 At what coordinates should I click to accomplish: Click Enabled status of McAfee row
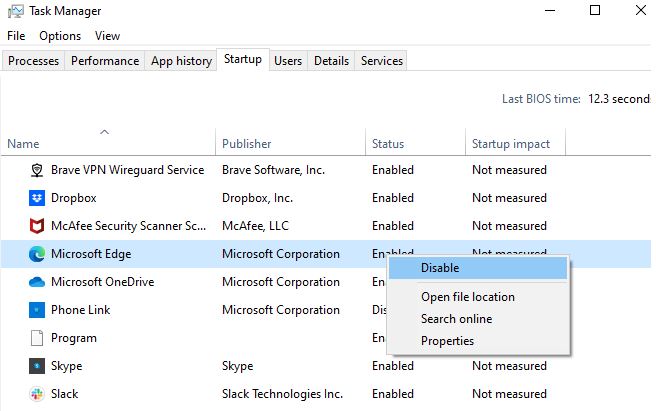(x=393, y=226)
